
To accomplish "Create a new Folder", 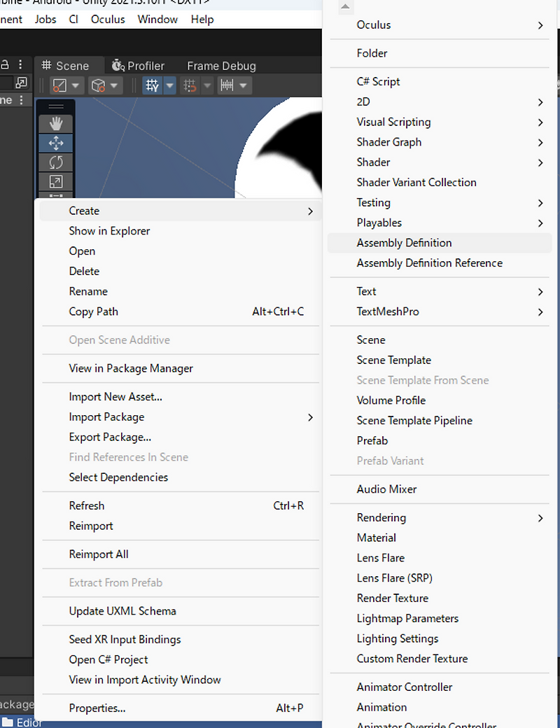I will point(440,53).
